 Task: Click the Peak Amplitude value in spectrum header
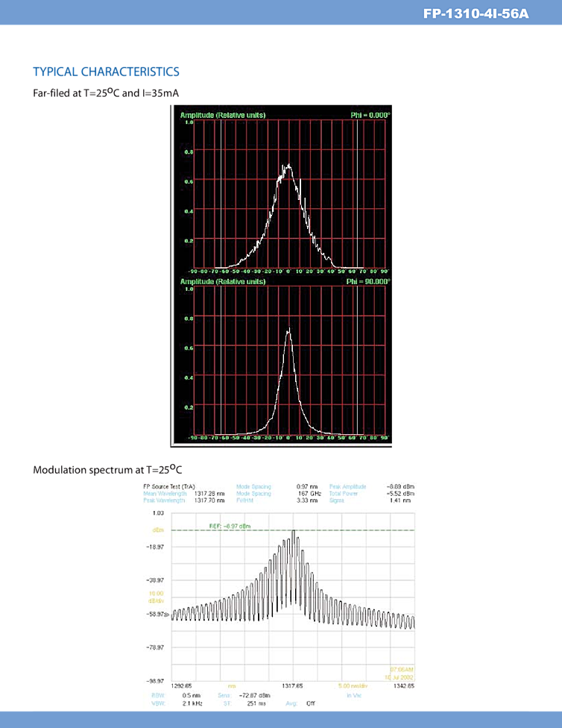(401, 486)
